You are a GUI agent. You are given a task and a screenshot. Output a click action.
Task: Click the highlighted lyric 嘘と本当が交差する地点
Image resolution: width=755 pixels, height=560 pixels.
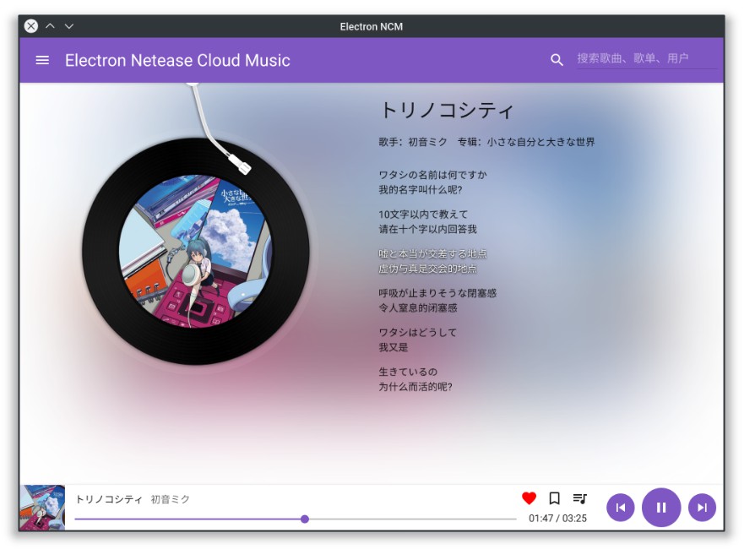pos(432,253)
